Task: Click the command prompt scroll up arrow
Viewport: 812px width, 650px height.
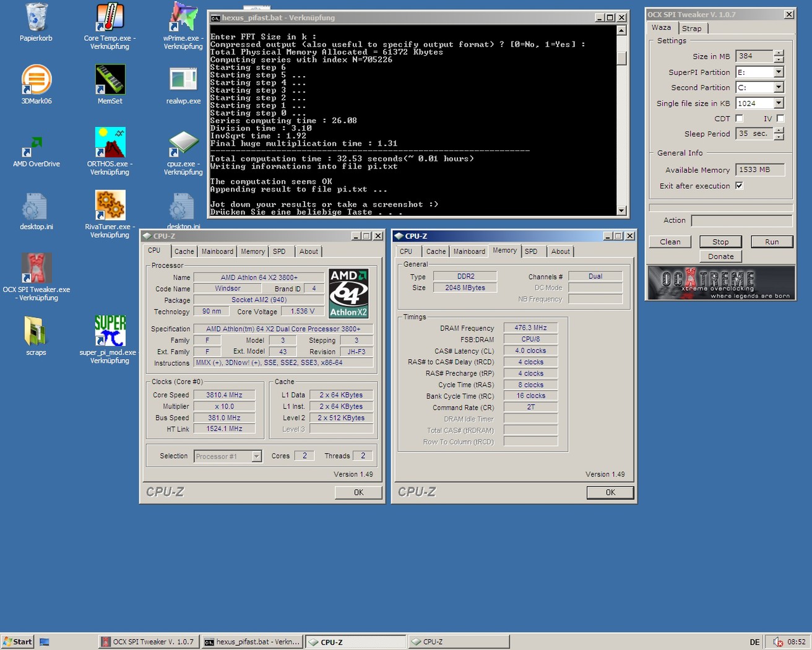Action: 622,30
